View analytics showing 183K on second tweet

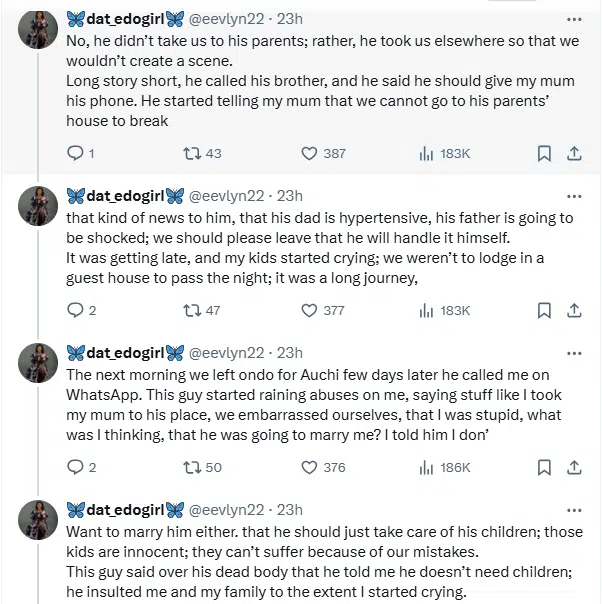coord(444,310)
